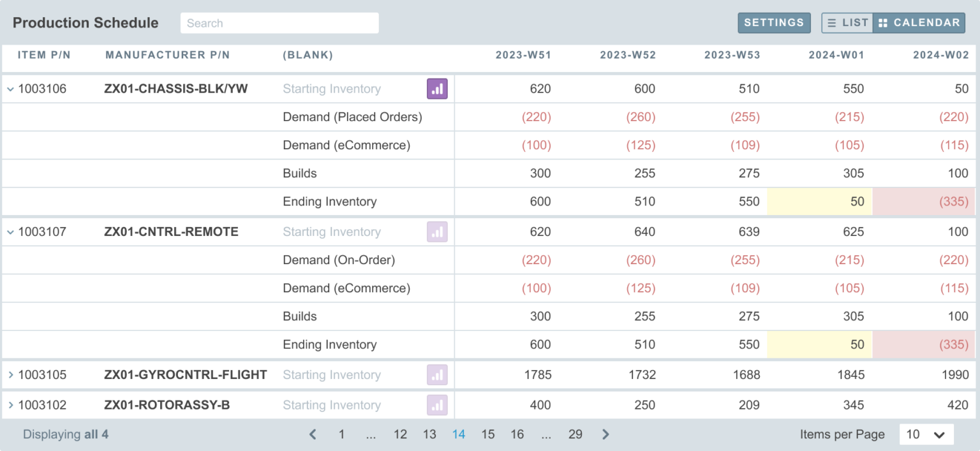Jump to page 29

[x=575, y=434]
